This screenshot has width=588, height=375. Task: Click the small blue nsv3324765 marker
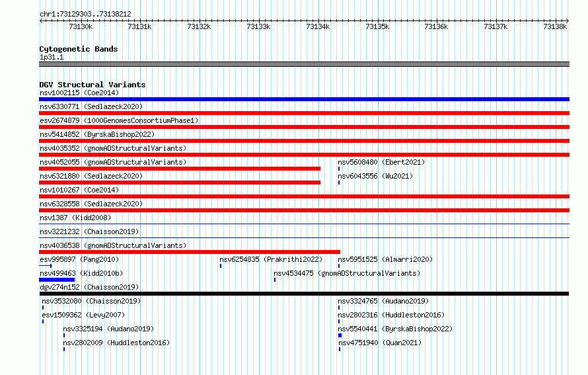tap(339, 308)
